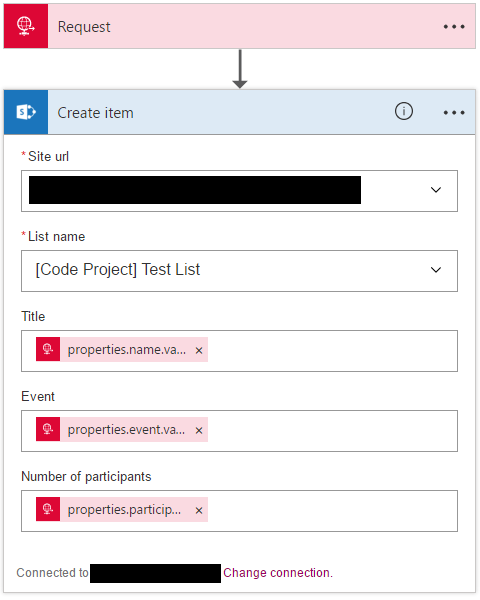This screenshot has width=480, height=600.
Task: Select the properties.event.va... dynamic token
Action: pyautogui.click(x=122, y=429)
